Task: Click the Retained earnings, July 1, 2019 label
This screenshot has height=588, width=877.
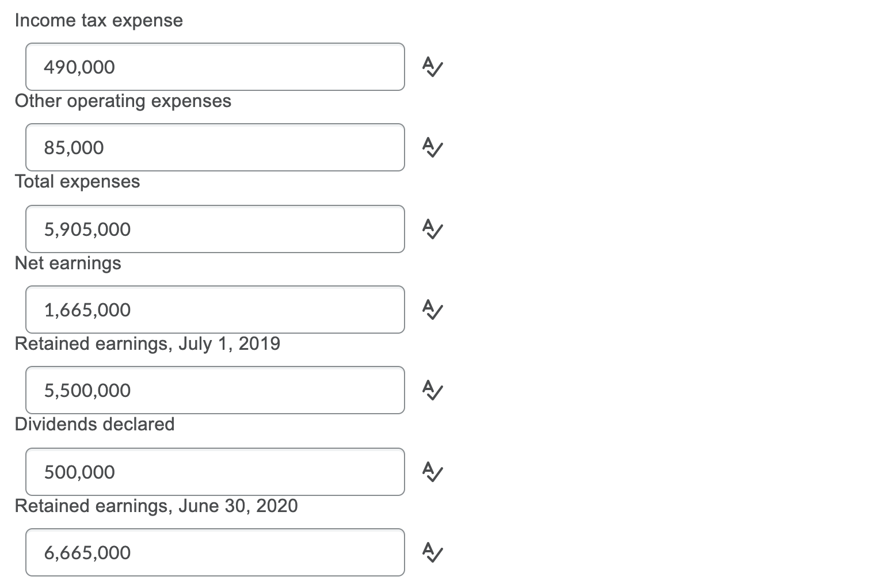Action: point(147,343)
